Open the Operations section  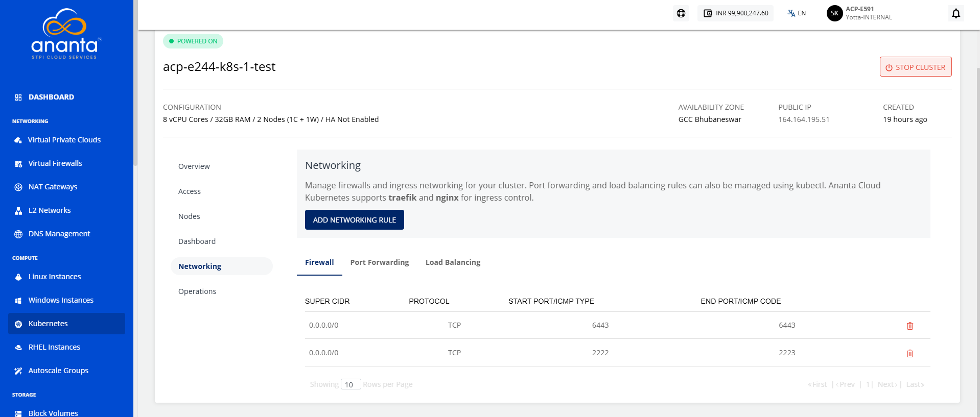(197, 291)
